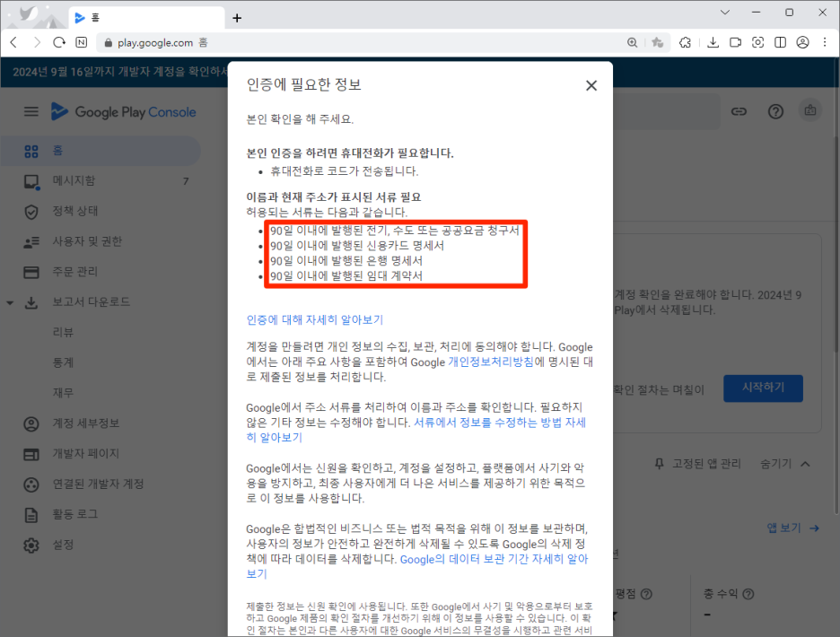Bookmark this page with star icon

pyautogui.click(x=657, y=42)
